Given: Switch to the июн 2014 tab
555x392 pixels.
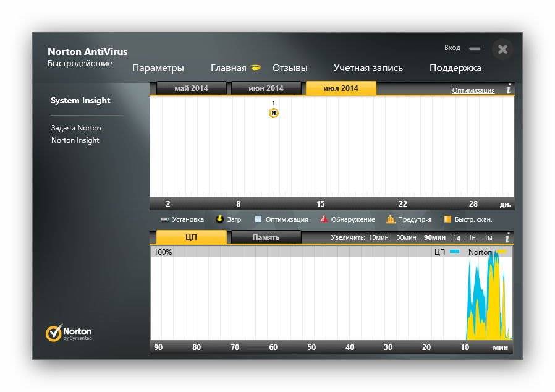Looking at the screenshot, I should point(266,88).
